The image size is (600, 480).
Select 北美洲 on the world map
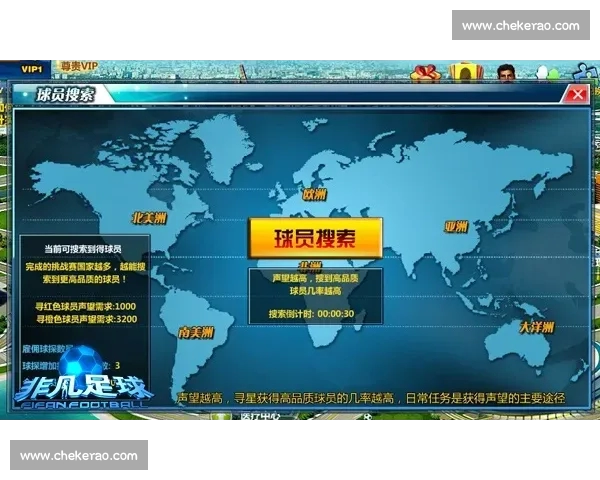point(149,218)
